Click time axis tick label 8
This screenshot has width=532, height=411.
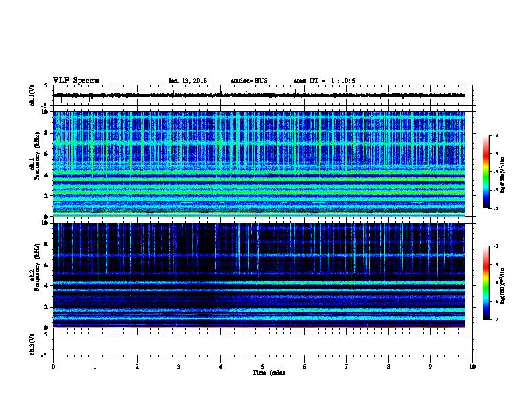pos(388,367)
